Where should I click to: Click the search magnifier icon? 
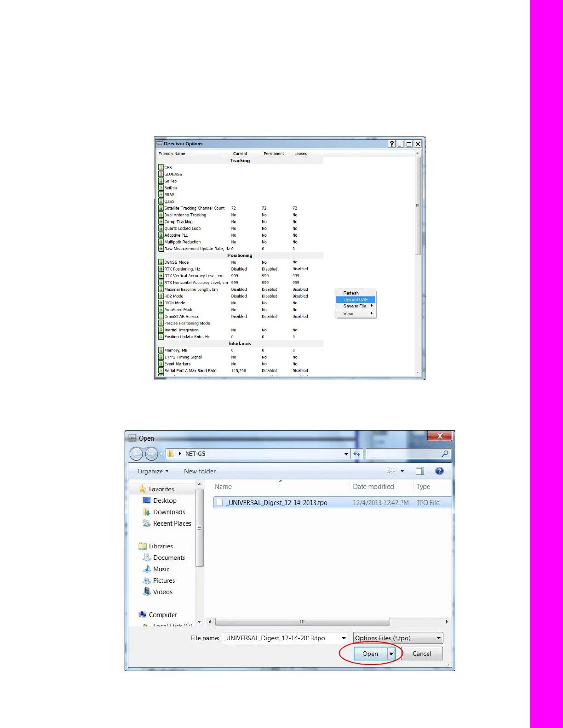445,454
